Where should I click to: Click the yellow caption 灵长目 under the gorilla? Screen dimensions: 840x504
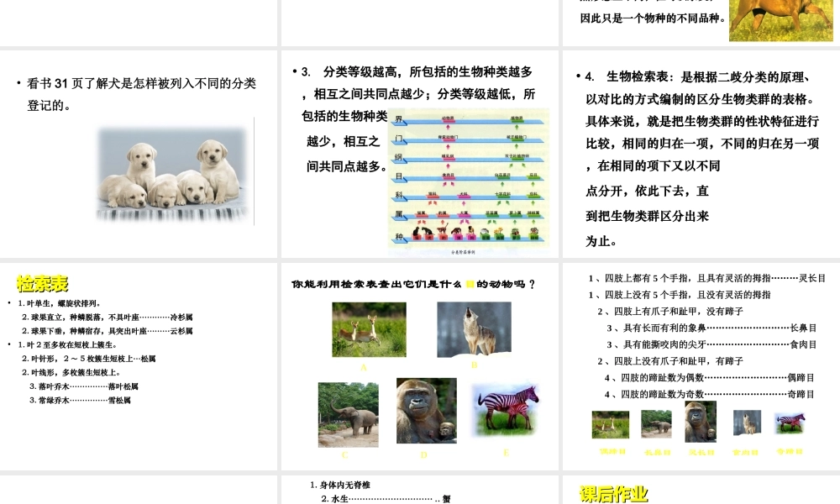701,452
